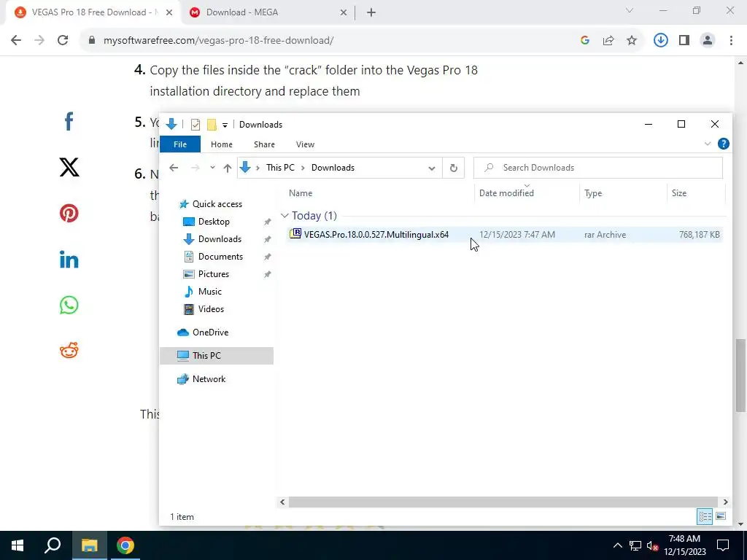
Task: Open the Home ribbon tab
Action: click(222, 144)
